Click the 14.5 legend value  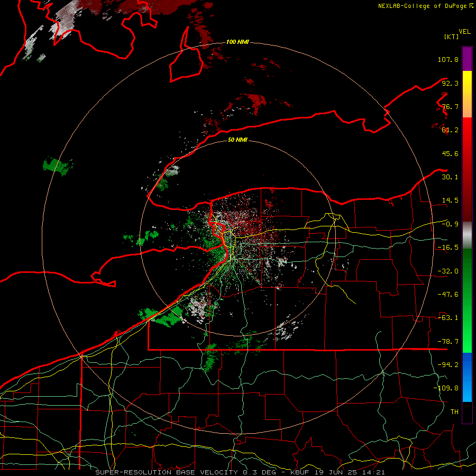[x=450, y=200]
